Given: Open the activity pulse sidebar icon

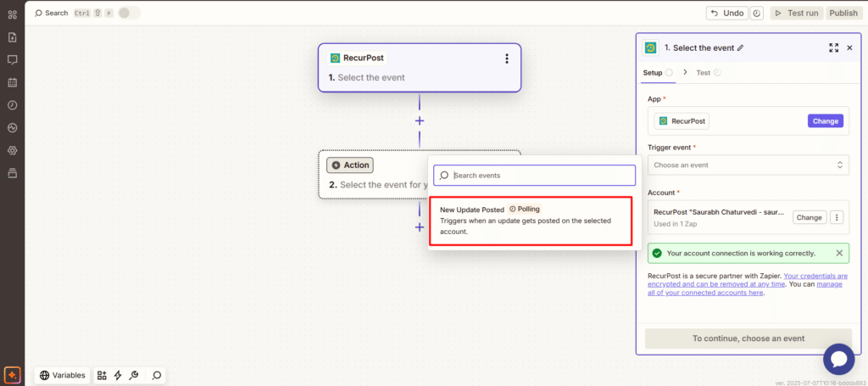Looking at the screenshot, I should pyautogui.click(x=12, y=128).
